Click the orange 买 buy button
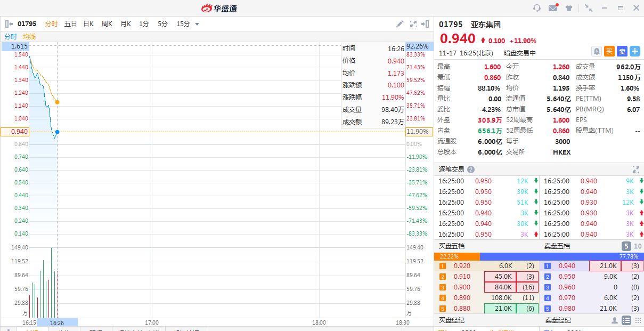Screen dimensions: 644x331 click(609, 51)
